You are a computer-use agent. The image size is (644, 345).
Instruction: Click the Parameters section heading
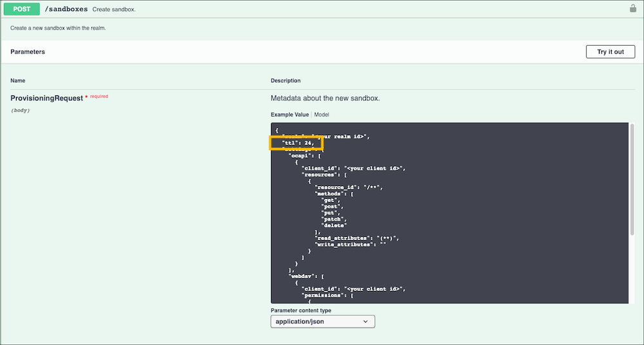[28, 51]
